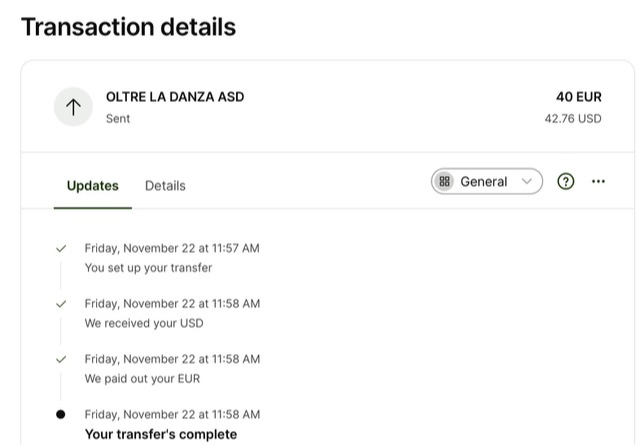This screenshot has width=640, height=445.
Task: Click the 'Sent' status label
Action: coord(118,118)
